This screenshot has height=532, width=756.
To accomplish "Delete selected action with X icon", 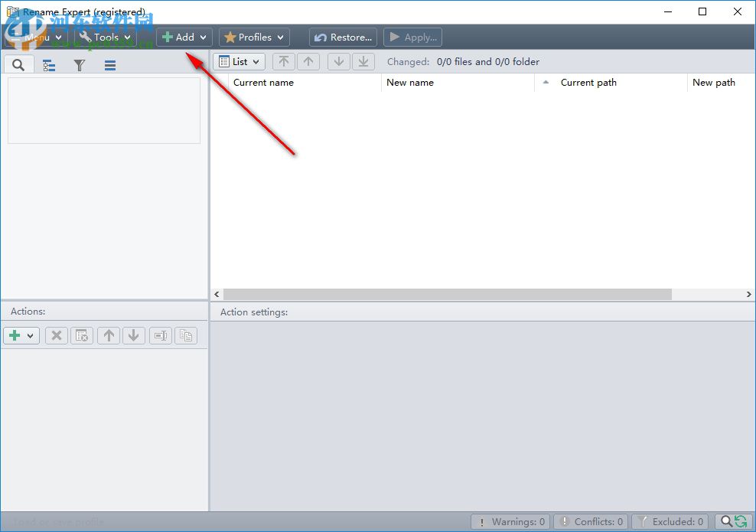I will (57, 336).
